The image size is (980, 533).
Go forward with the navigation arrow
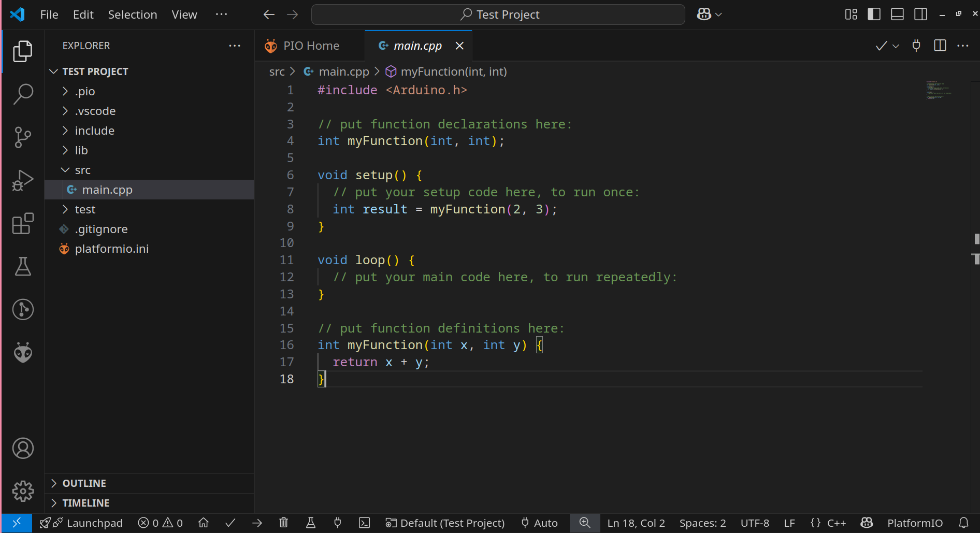pyautogui.click(x=293, y=15)
